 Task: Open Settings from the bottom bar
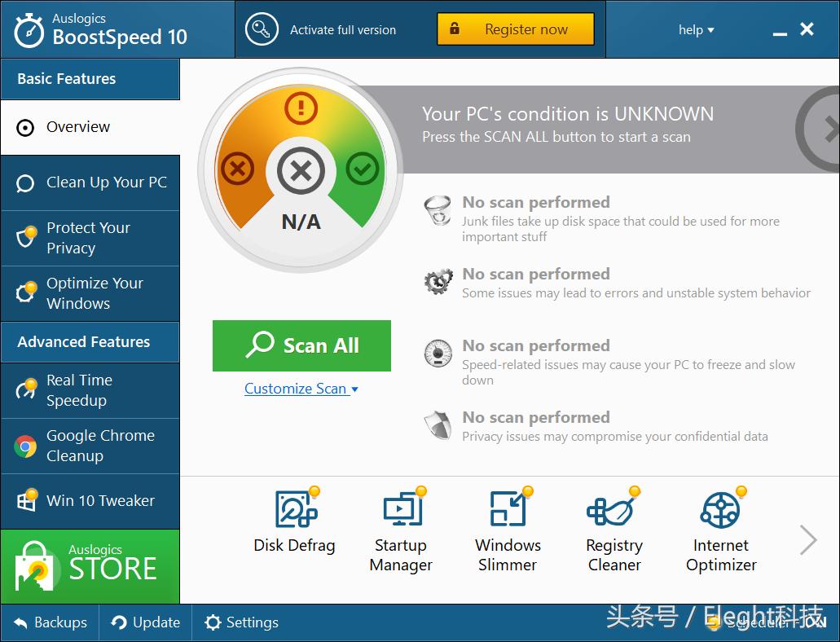[x=241, y=622]
